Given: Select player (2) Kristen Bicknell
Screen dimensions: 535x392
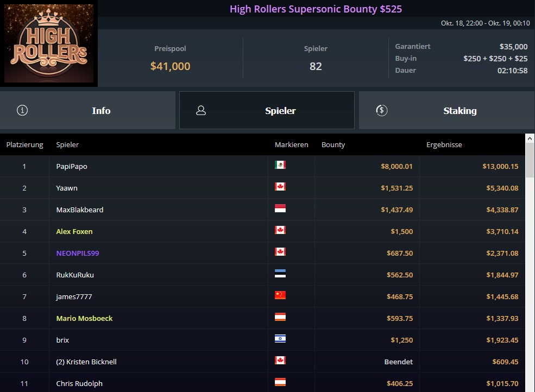Looking at the screenshot, I should coord(86,362).
